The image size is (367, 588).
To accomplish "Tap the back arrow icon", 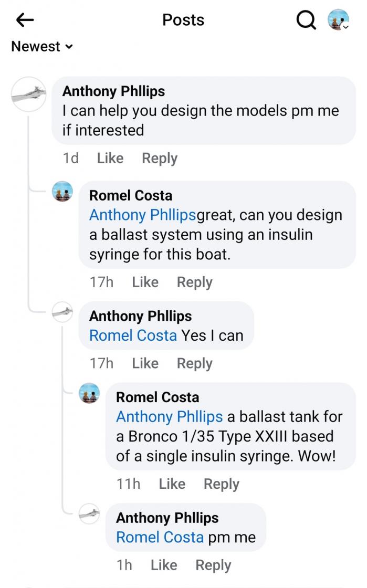I will coord(25,20).
